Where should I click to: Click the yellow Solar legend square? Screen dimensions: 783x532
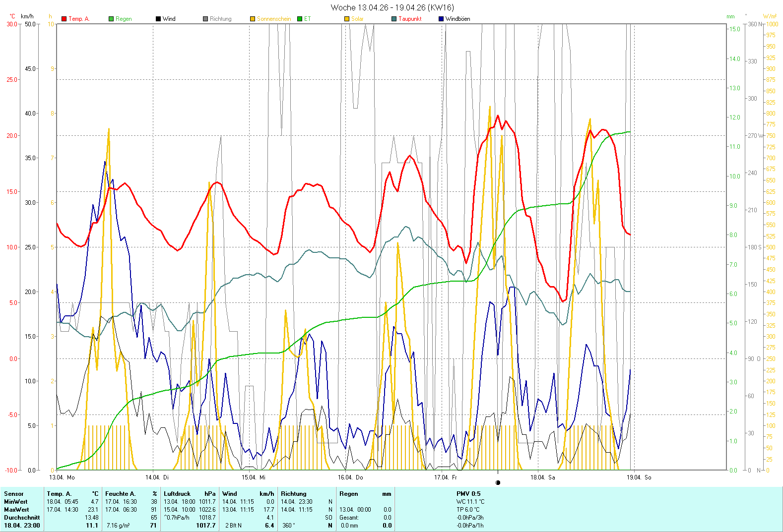[x=347, y=19]
